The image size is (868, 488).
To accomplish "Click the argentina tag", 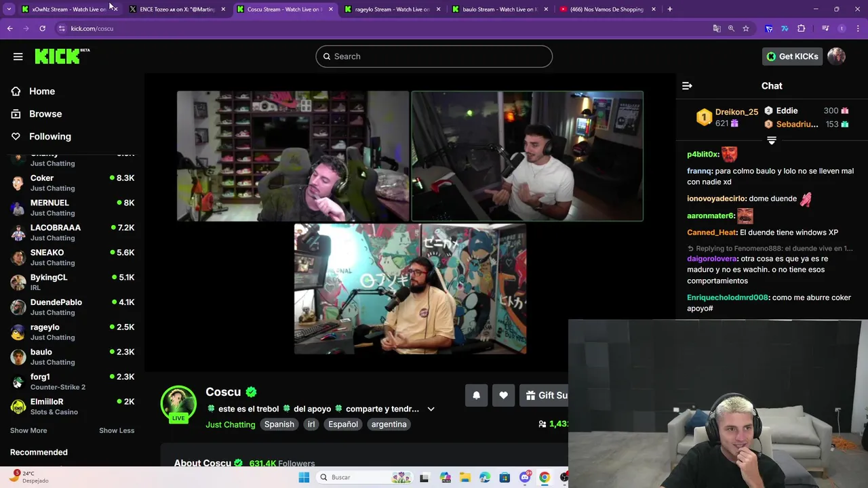I will pyautogui.click(x=389, y=424).
